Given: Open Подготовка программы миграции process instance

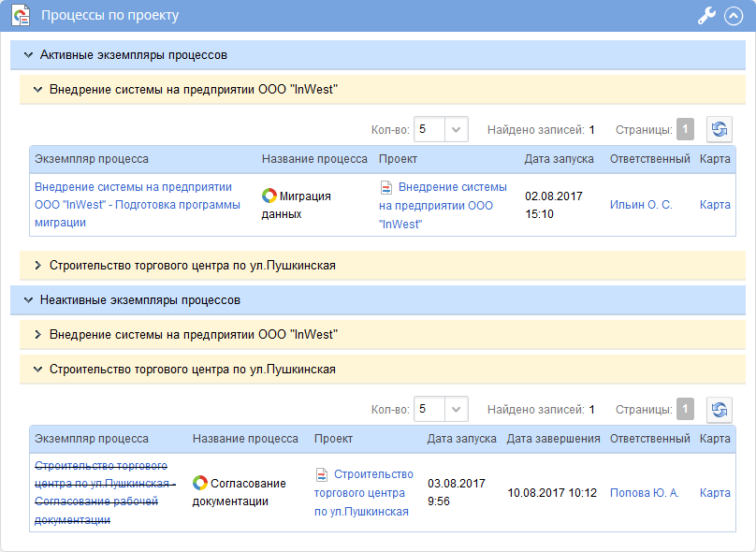Looking at the screenshot, I should tap(137, 205).
